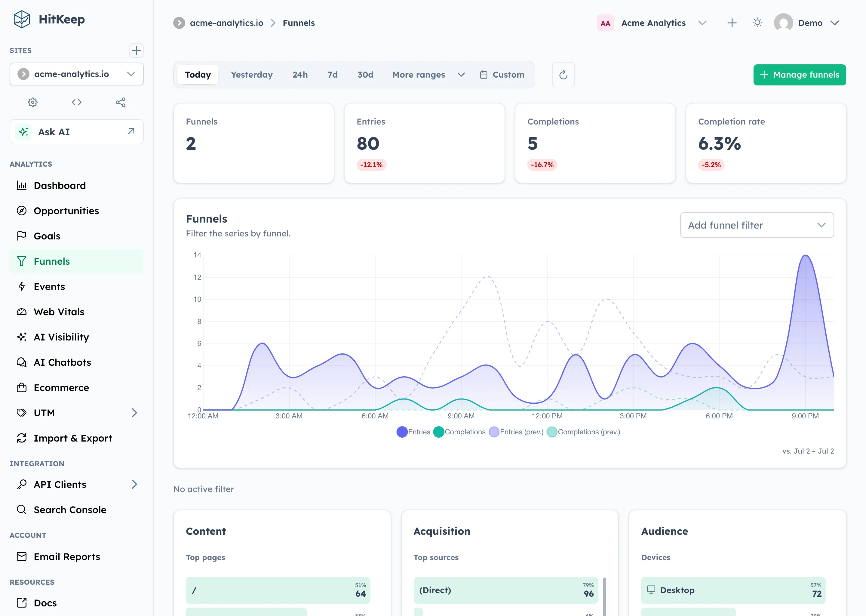Viewport: 866px width, 616px height.
Task: Click the Dashboard bar chart icon
Action: pos(22,185)
